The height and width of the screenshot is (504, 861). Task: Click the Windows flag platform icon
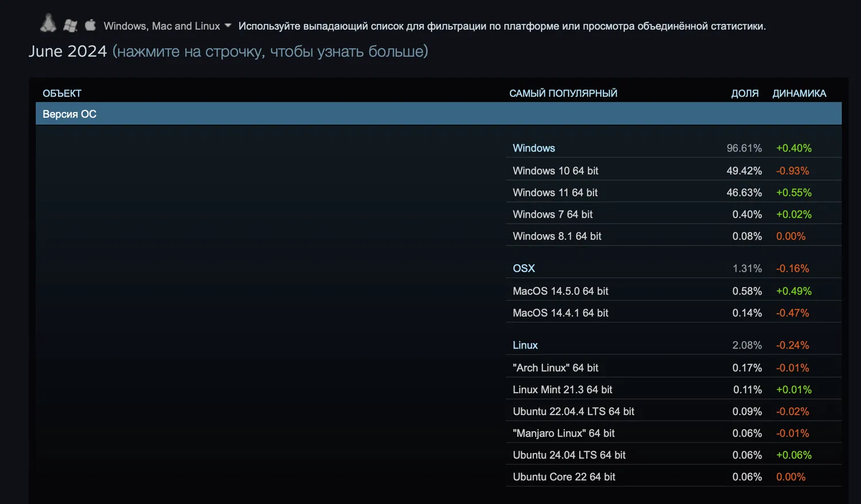point(71,25)
